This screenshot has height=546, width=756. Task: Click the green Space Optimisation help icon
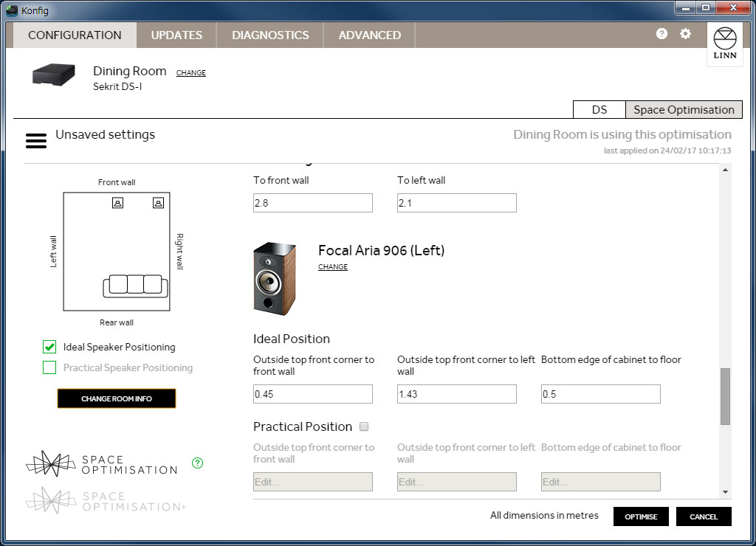pos(197,463)
